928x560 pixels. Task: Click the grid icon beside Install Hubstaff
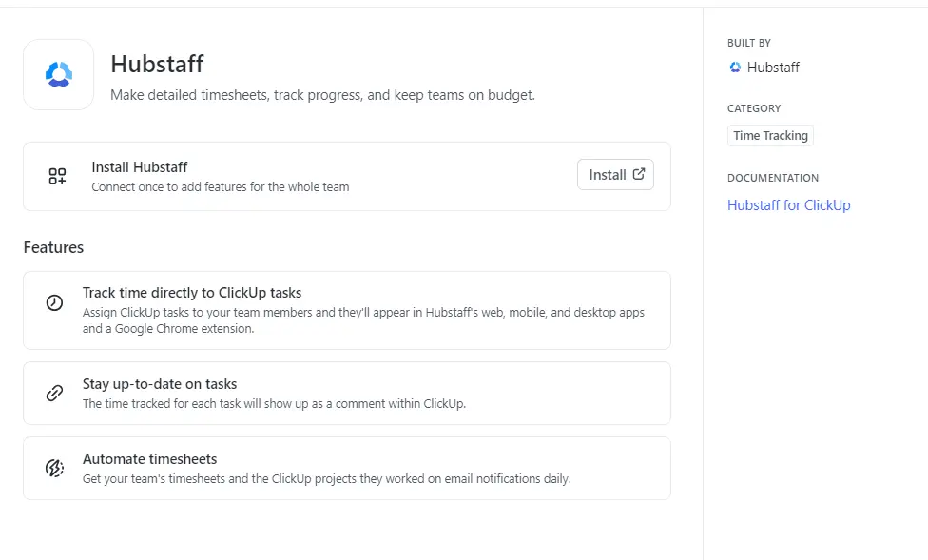pos(57,175)
